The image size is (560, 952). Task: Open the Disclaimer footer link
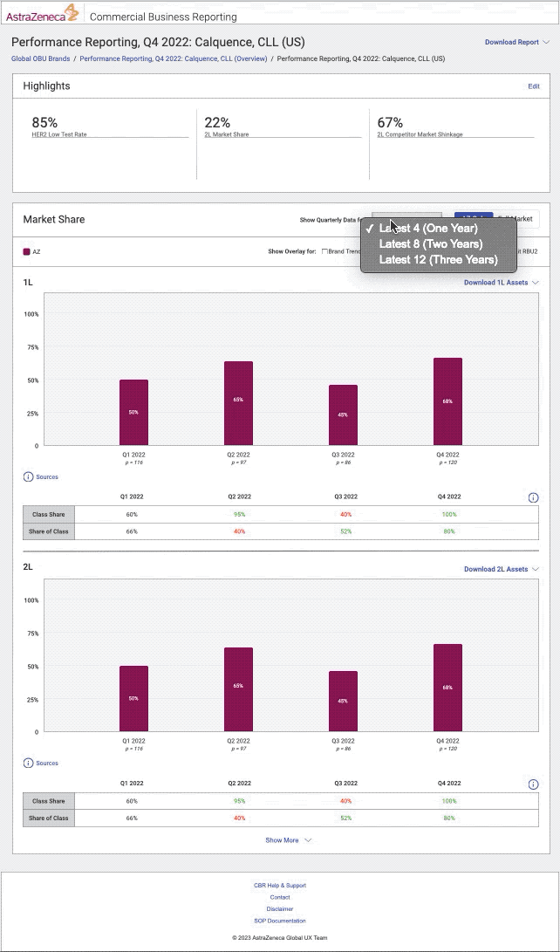280,909
